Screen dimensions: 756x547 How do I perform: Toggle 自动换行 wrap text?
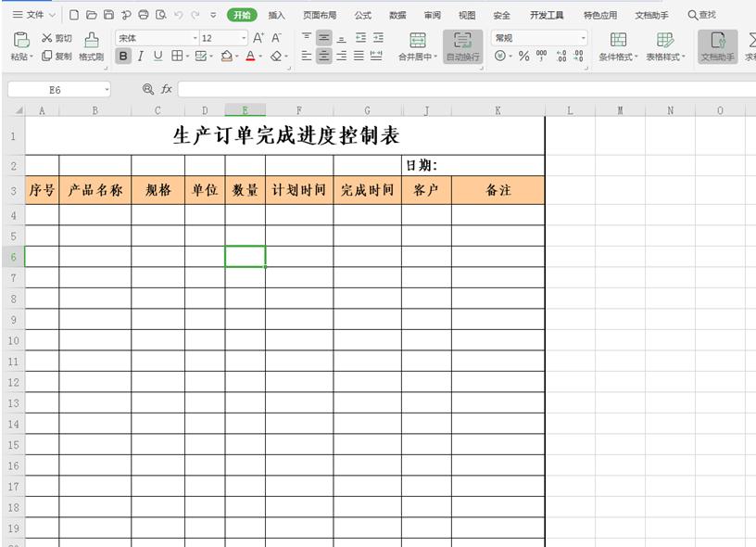click(x=462, y=48)
